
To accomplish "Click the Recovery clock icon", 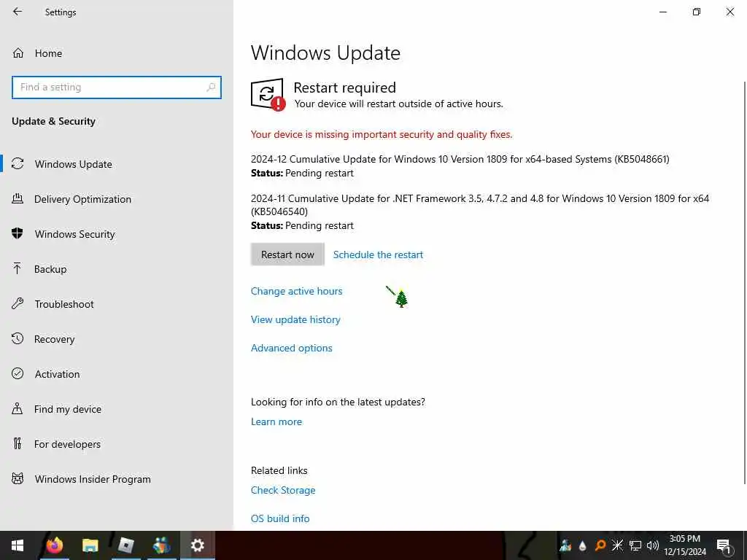I will tap(18, 338).
